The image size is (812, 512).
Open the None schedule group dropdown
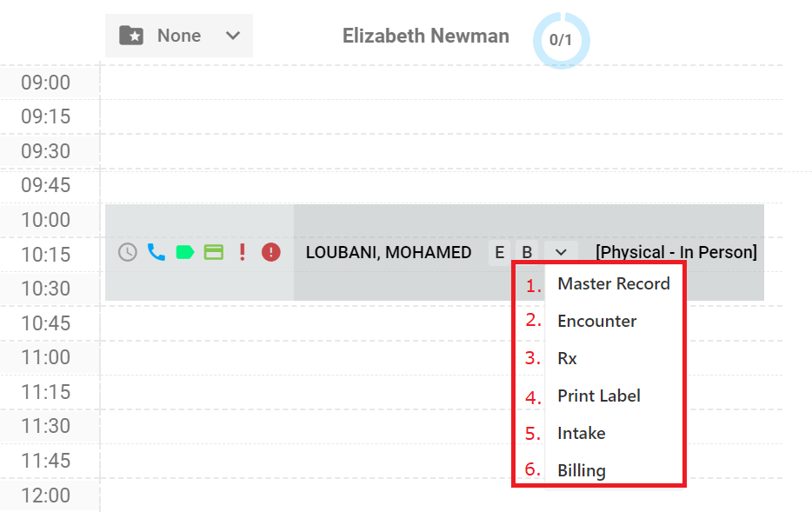point(179,36)
